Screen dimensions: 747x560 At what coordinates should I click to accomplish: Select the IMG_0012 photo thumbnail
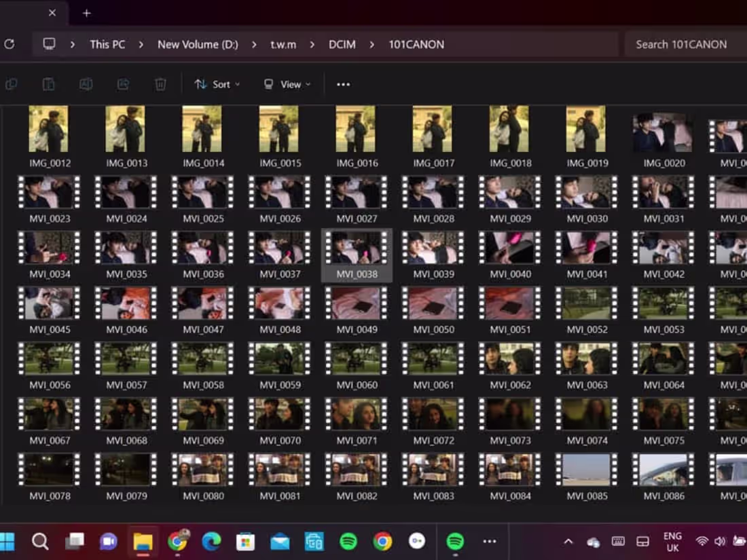(x=49, y=130)
